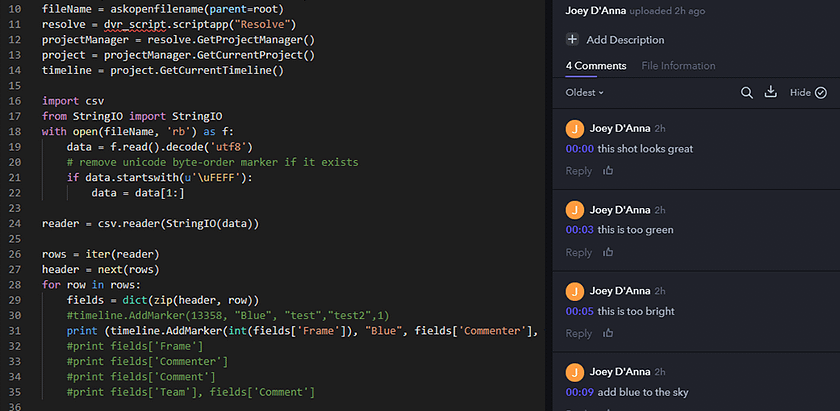
Task: Click the avatar on the 00:05 comment
Action: (x=574, y=292)
